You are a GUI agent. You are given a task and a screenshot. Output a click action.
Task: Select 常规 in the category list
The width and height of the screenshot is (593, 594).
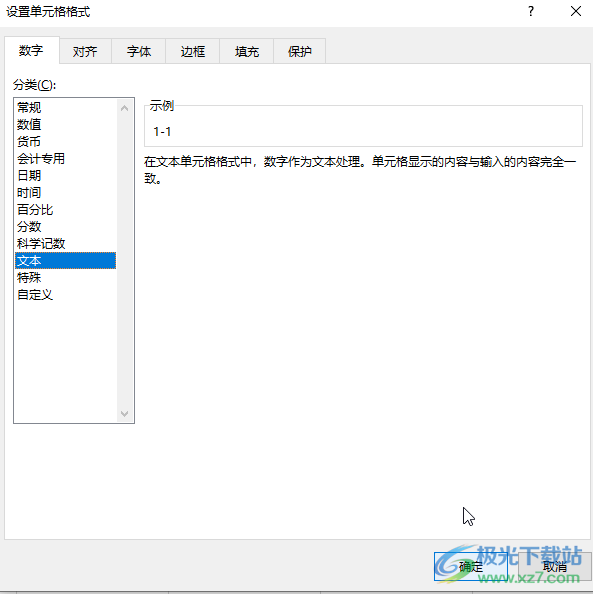tap(65, 108)
